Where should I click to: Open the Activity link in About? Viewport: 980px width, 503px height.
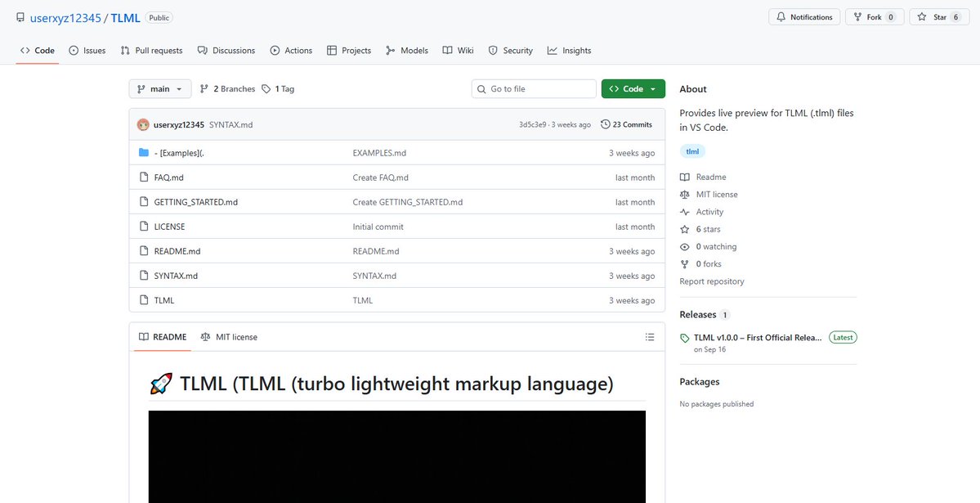click(702, 212)
